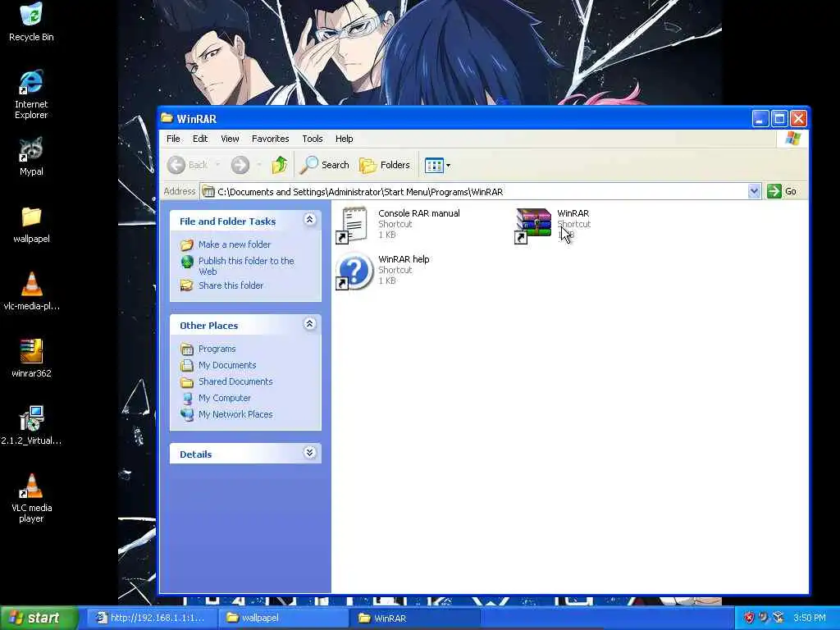Open the View menu
840x630 pixels.
[x=230, y=139]
